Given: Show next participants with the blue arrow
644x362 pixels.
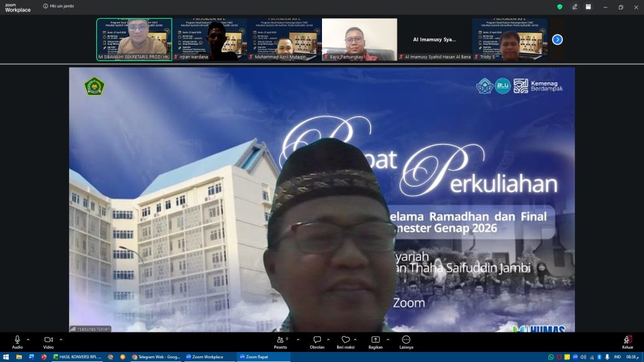Looking at the screenshot, I should [x=557, y=40].
